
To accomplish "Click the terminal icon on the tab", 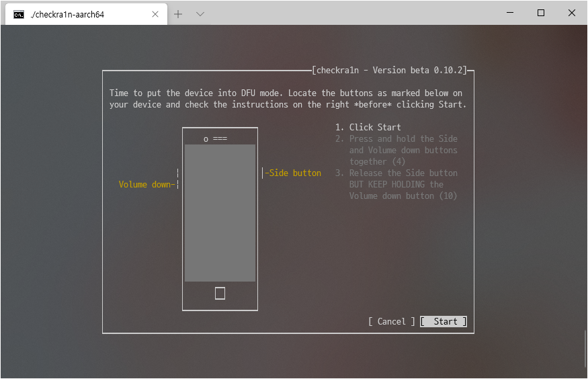I will point(19,15).
